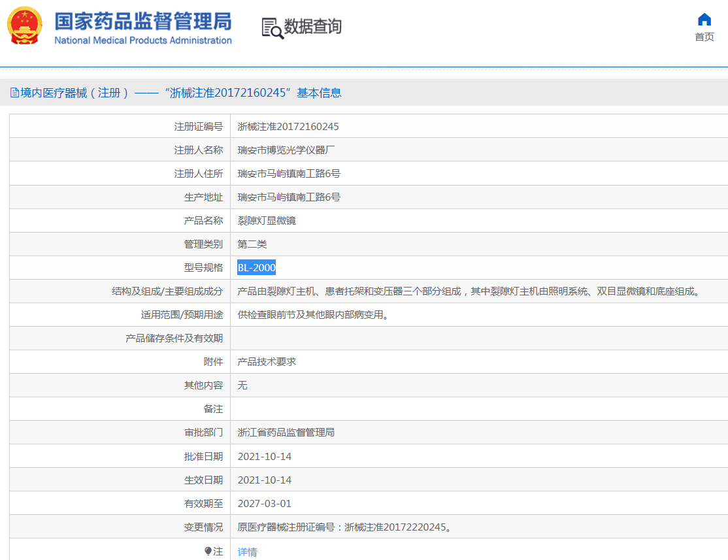Click the structure description starting 产品由裂隙灯主机
Screen dimensions: 728x560
pyautogui.click(x=469, y=291)
